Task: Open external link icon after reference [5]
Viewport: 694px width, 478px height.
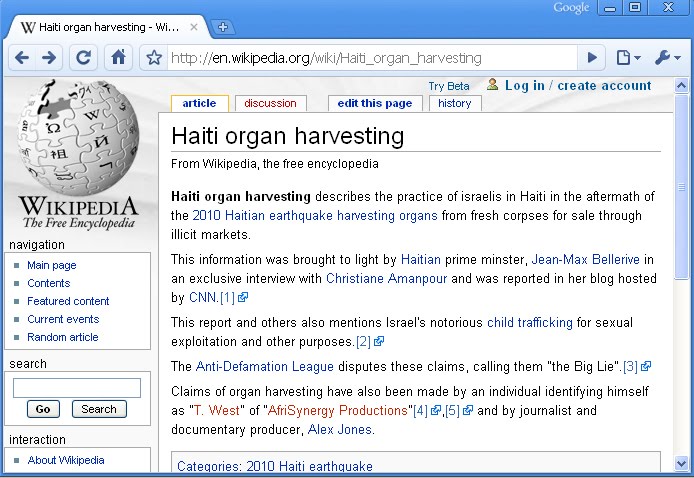Action: point(468,411)
